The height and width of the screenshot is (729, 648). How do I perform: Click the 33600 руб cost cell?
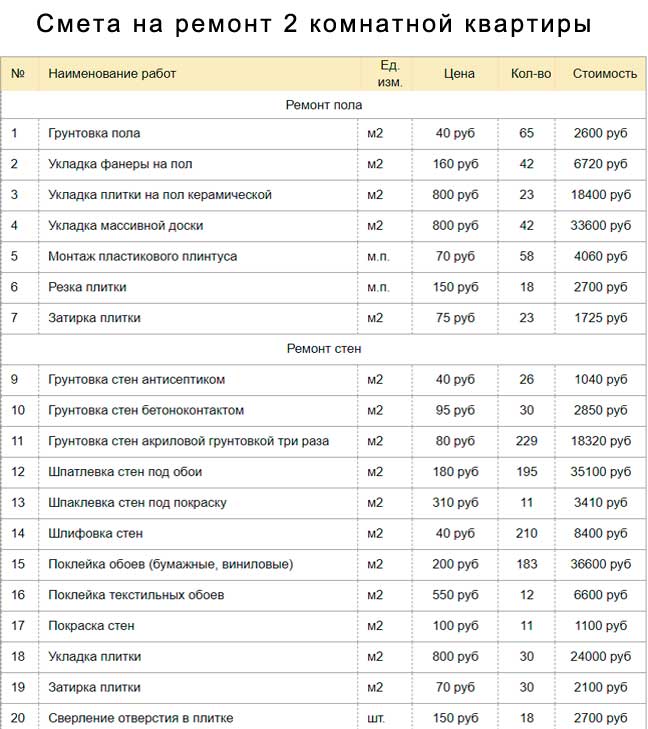tap(601, 226)
